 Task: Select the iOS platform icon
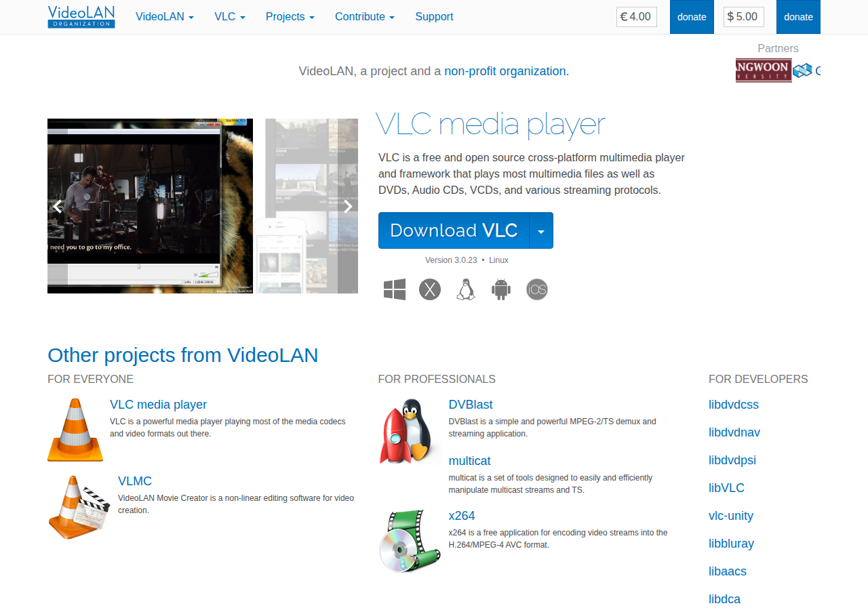[x=537, y=289]
